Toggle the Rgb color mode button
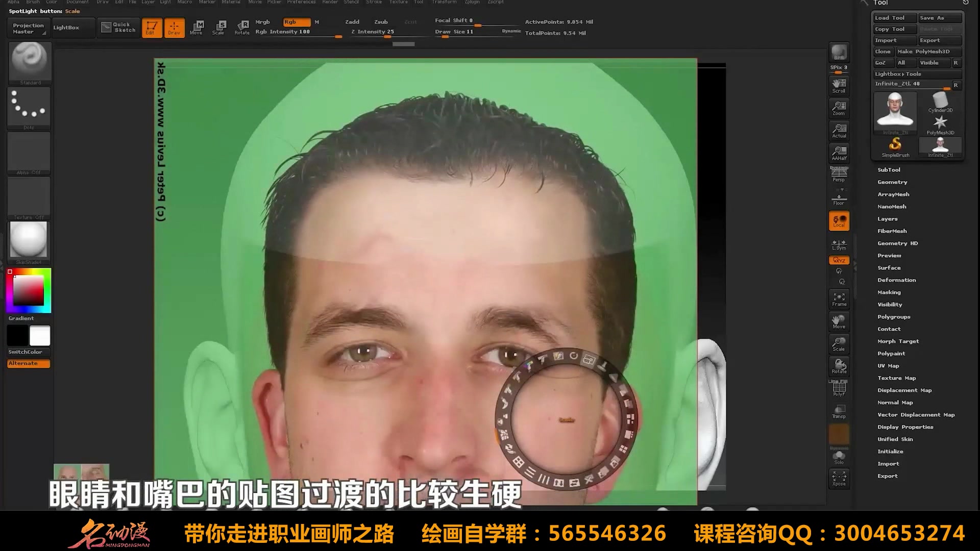Screen dimensions: 980x551 point(297,22)
